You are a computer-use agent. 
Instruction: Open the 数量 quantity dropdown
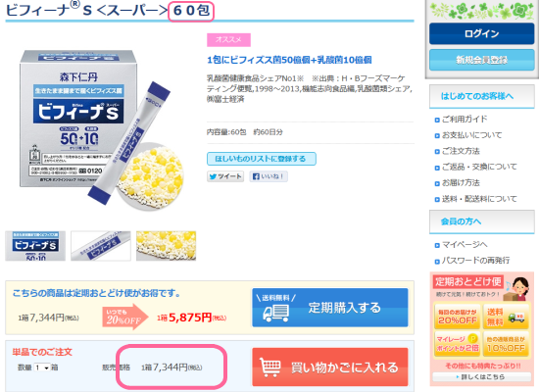coord(42,367)
